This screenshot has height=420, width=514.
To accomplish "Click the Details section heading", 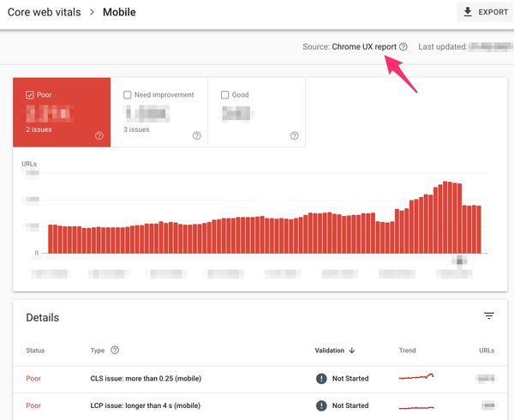I will (x=43, y=318).
